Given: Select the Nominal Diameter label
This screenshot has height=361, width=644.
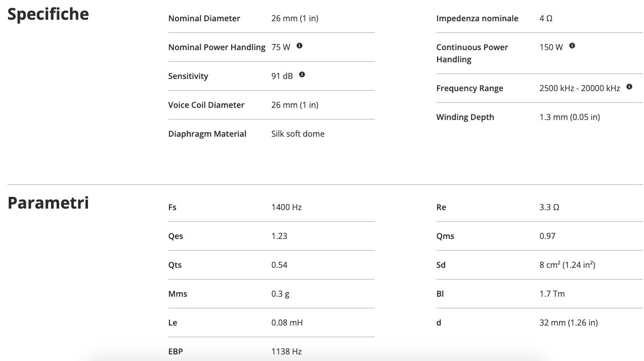Looking at the screenshot, I should 204,19.
